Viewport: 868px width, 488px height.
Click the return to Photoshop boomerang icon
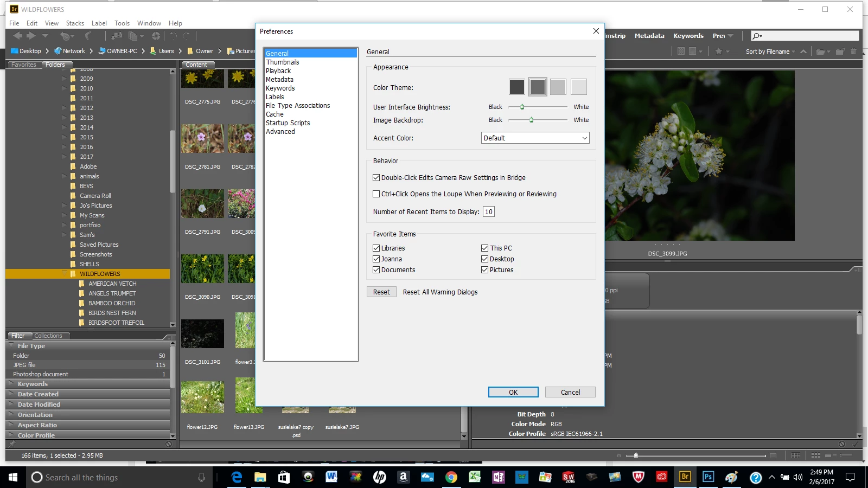(88, 36)
